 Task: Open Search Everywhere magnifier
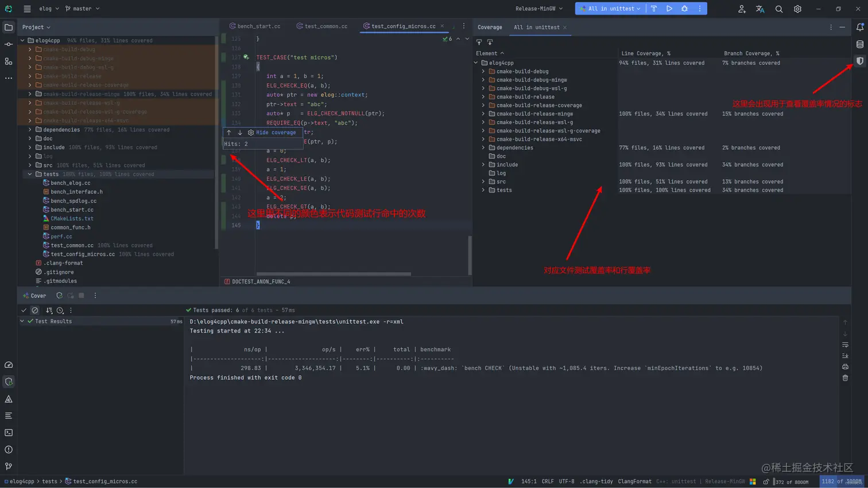pyautogui.click(x=779, y=9)
